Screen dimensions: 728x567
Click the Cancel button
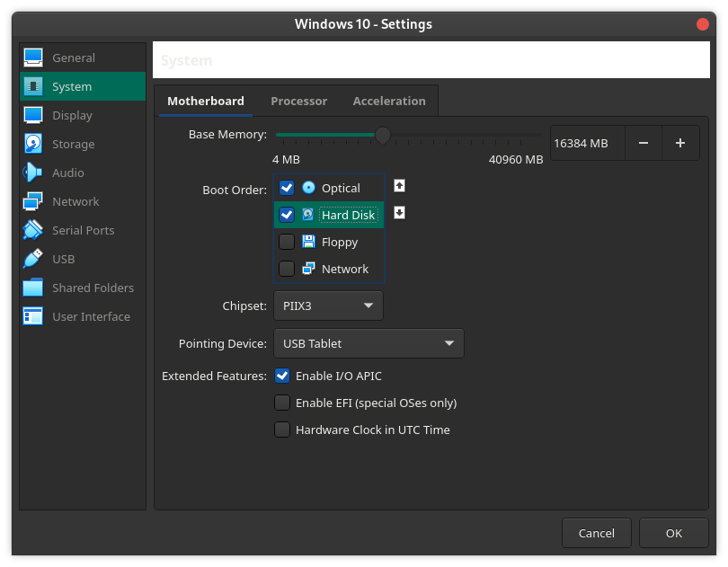coord(596,533)
